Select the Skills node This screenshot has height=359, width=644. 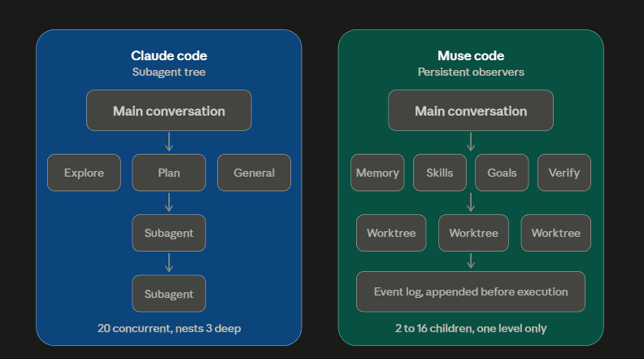coord(440,173)
